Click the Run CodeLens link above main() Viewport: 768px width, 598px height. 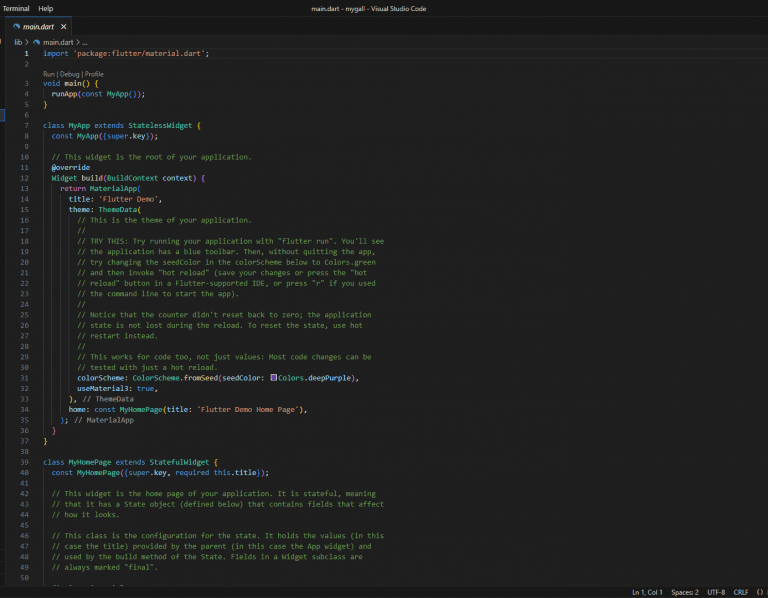tap(49, 74)
